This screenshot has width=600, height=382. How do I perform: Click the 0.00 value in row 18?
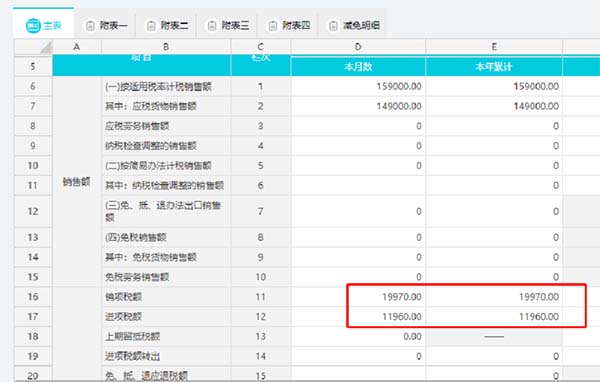[412, 336]
